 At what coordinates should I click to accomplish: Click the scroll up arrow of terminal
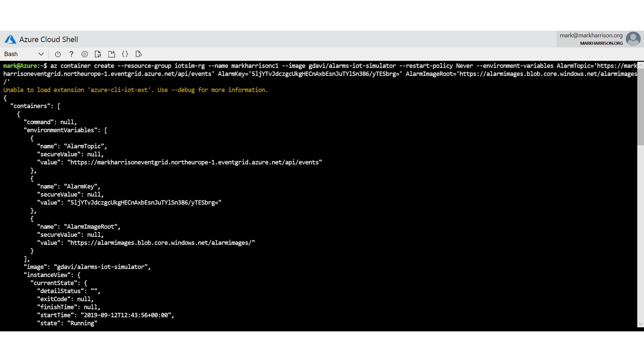(641, 65)
